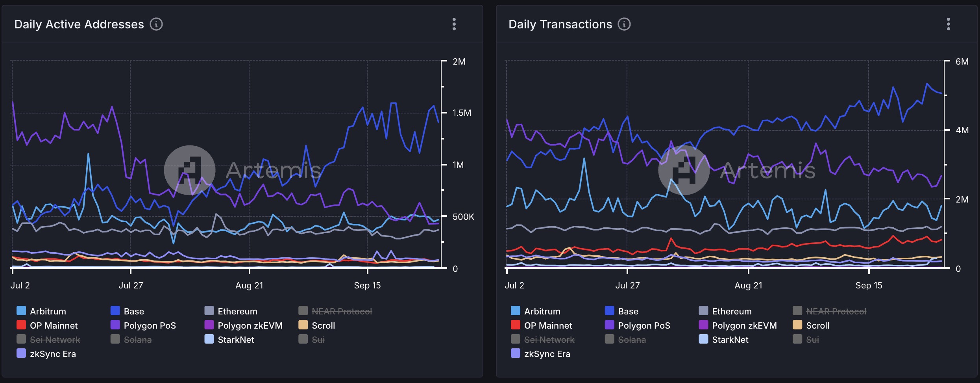Toggle Ethereum series in Daily Transactions legend

tap(725, 311)
